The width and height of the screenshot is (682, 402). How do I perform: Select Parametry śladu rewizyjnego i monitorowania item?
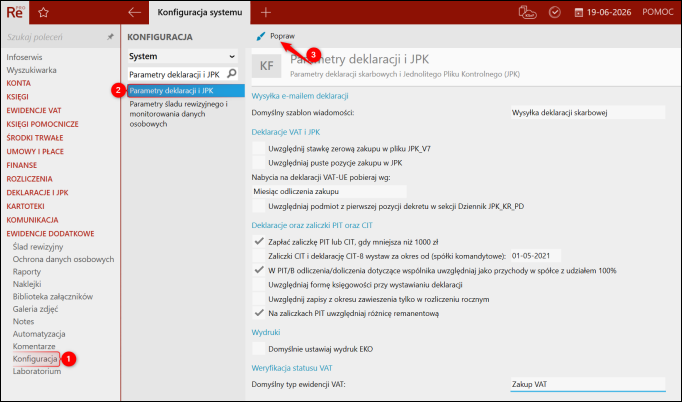(186, 114)
